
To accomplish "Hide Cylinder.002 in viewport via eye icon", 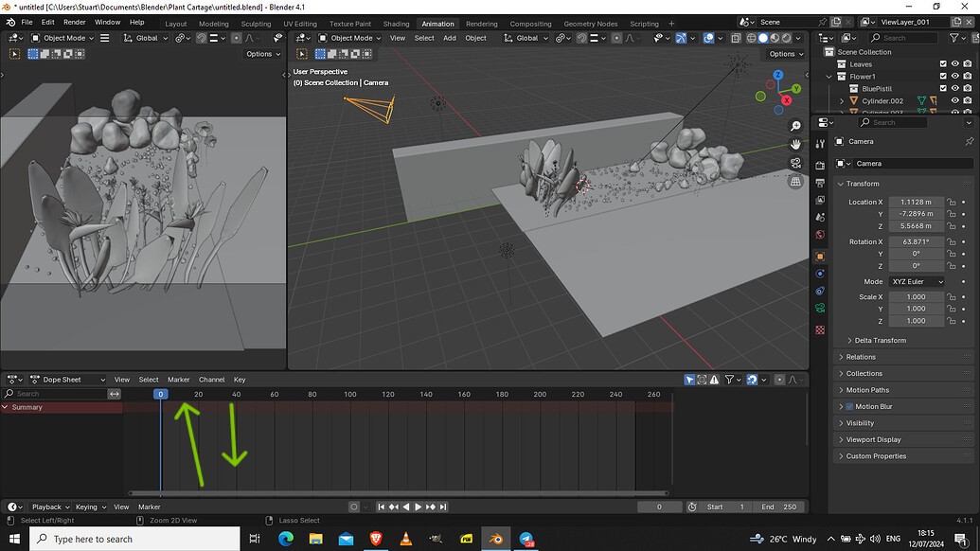I will [x=955, y=100].
